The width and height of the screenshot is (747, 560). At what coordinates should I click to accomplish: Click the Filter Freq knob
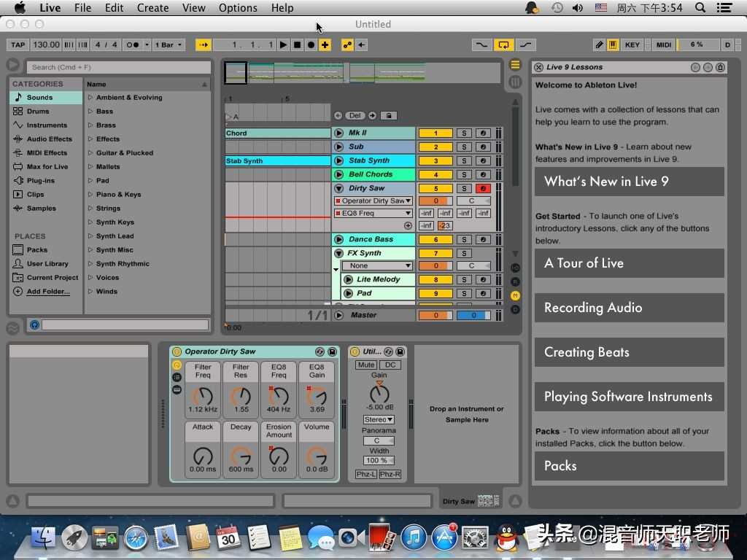(203, 397)
